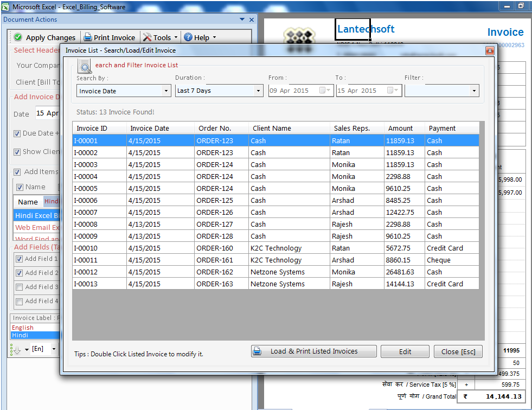Sort by Invoice Date column header
Viewport: 532px width, 410px height.
click(160, 129)
